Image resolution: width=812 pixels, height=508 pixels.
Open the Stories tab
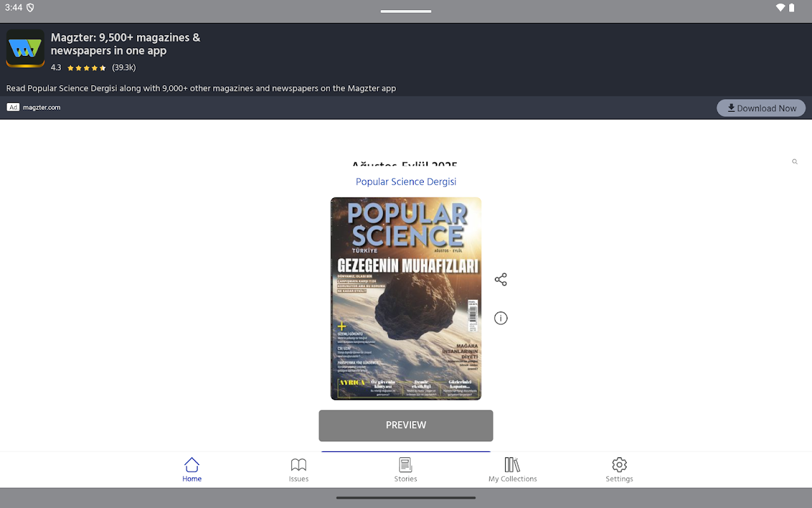[x=405, y=470]
